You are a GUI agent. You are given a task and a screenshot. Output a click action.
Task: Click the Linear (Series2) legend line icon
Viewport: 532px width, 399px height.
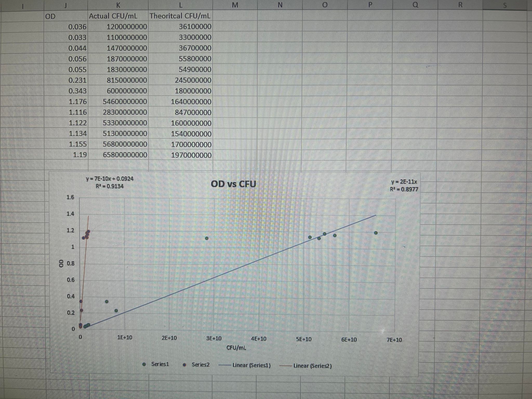(286, 365)
